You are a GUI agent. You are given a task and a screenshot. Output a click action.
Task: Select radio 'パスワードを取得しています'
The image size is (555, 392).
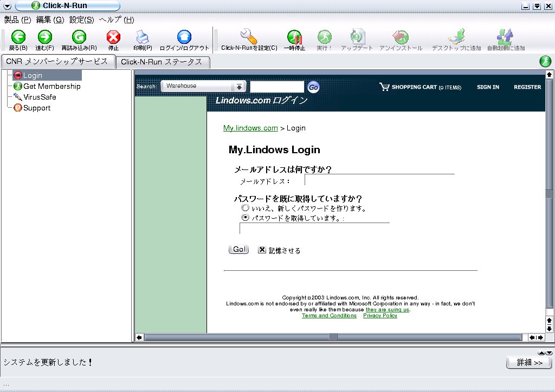[245, 217]
